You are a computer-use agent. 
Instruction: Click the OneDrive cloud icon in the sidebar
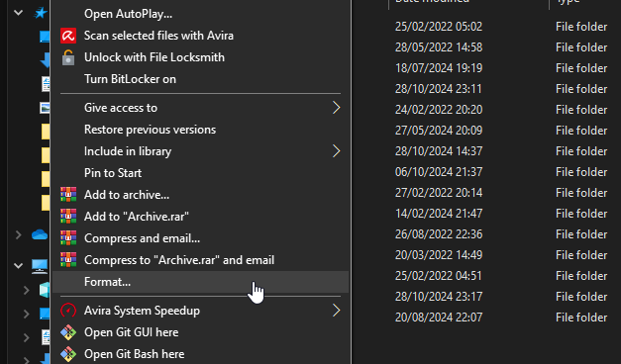point(40,235)
